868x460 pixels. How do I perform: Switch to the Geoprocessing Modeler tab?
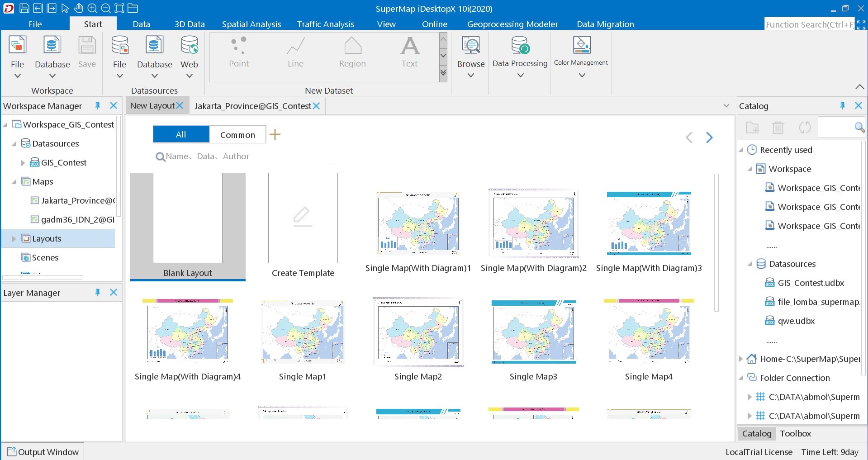[512, 24]
